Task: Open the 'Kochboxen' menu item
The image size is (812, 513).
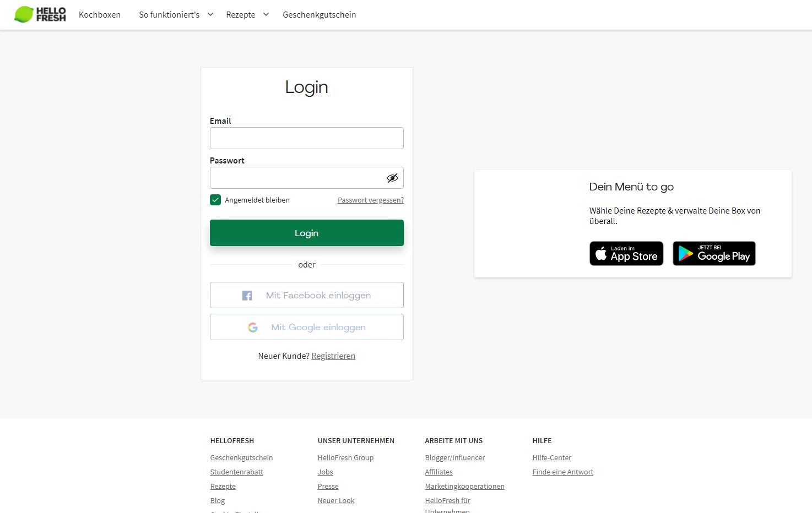Action: pyautogui.click(x=100, y=15)
